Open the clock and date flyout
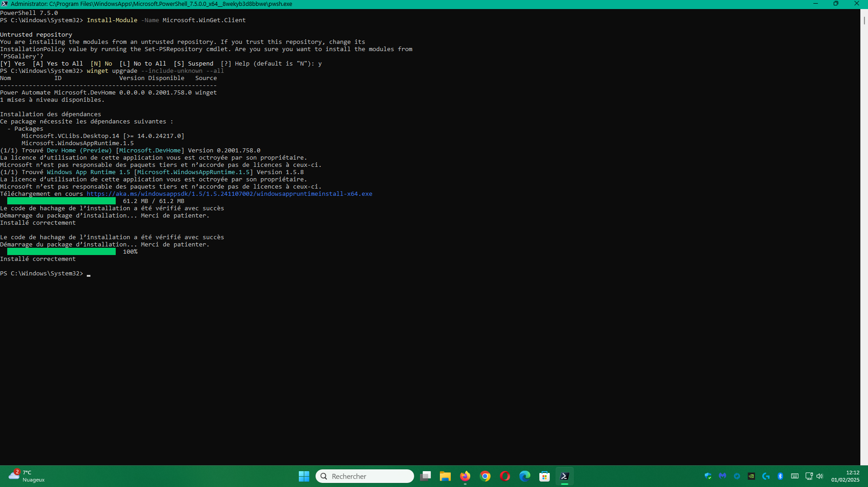Image resolution: width=868 pixels, height=487 pixels. pos(845,476)
